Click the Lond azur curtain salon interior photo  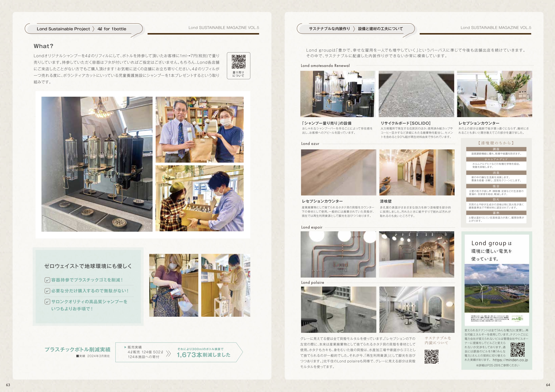pos(417,172)
